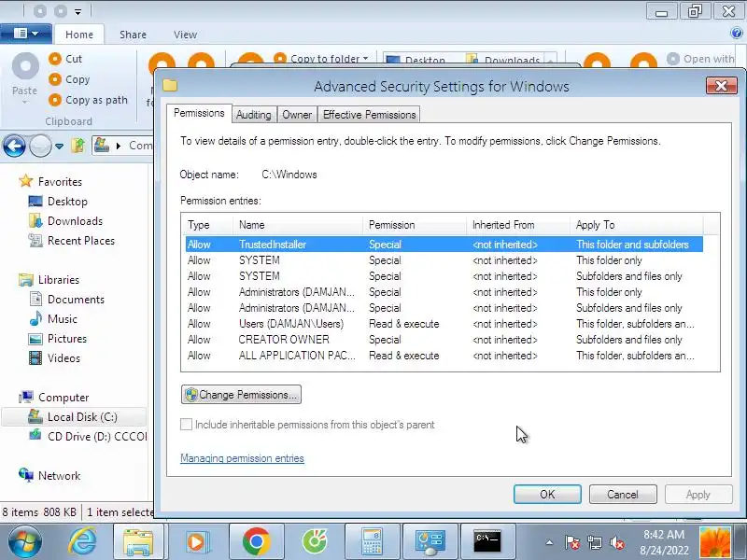Click the Type column header
747x560 pixels.
207,225
